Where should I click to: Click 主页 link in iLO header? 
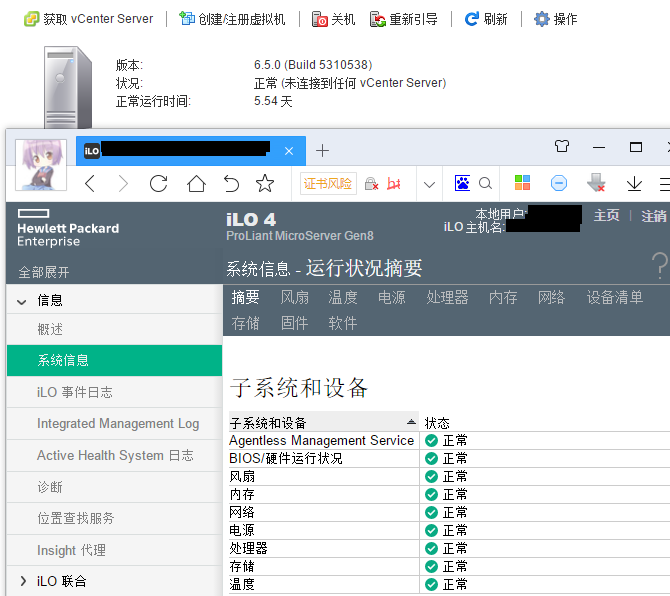pos(606,215)
